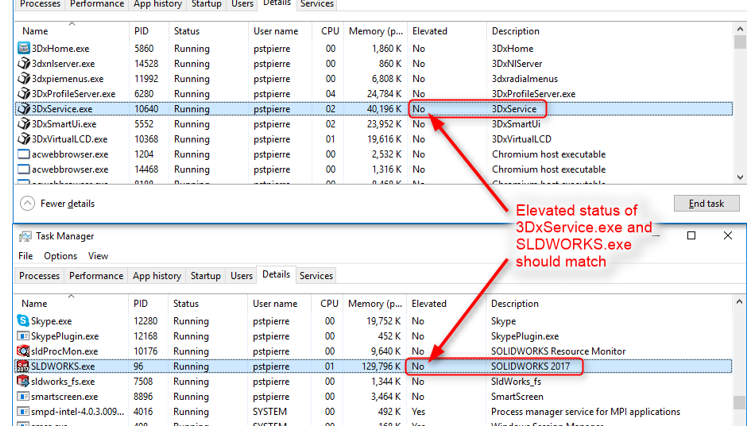This screenshot has width=756, height=426.
Task: Click 3dxradialmenus description cell
Action: click(x=525, y=79)
